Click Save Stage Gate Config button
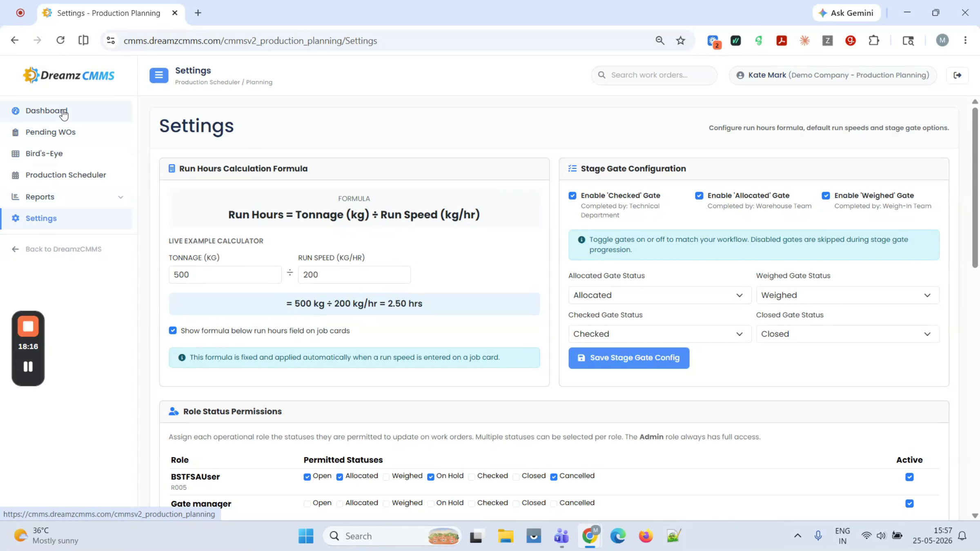This screenshot has height=551, width=980. coord(629,358)
